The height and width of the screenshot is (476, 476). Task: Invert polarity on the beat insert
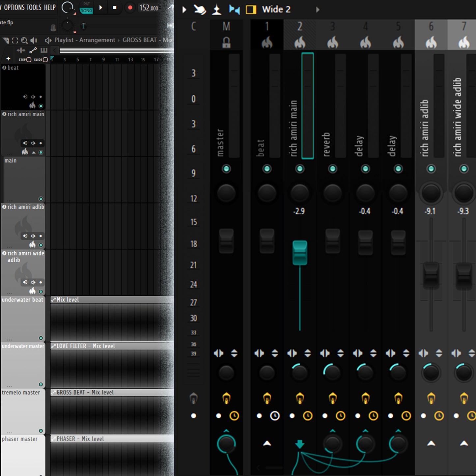275,353
